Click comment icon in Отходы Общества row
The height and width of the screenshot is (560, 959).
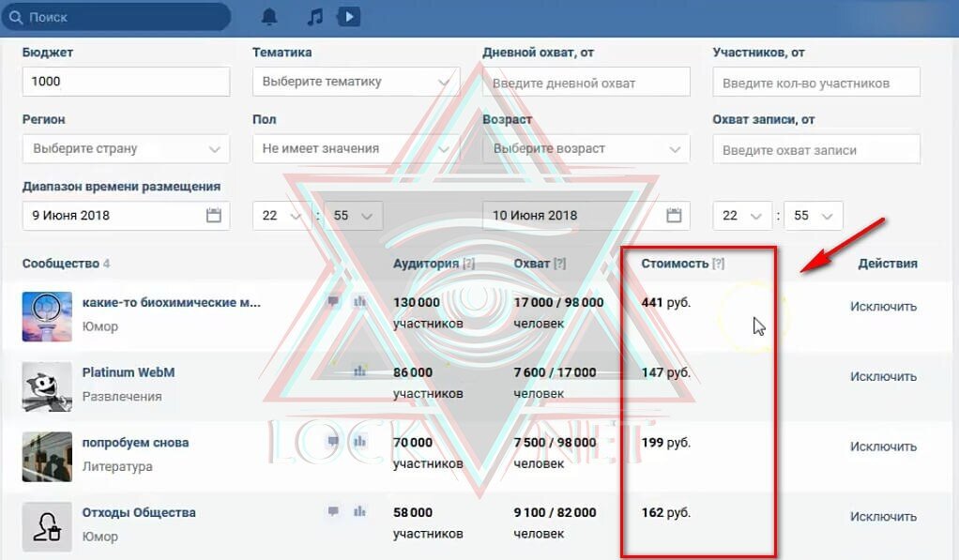tap(333, 510)
